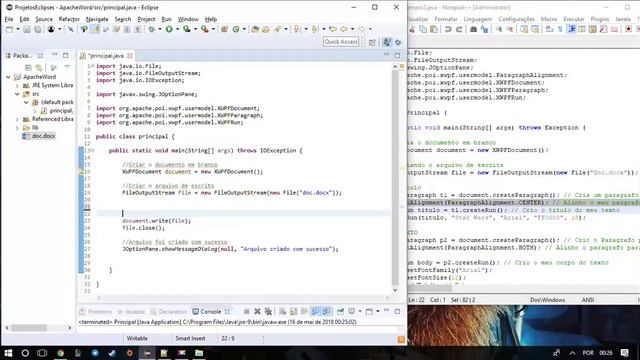Toggle the highlighted indent guide icon in Notepad++

coord(572,29)
